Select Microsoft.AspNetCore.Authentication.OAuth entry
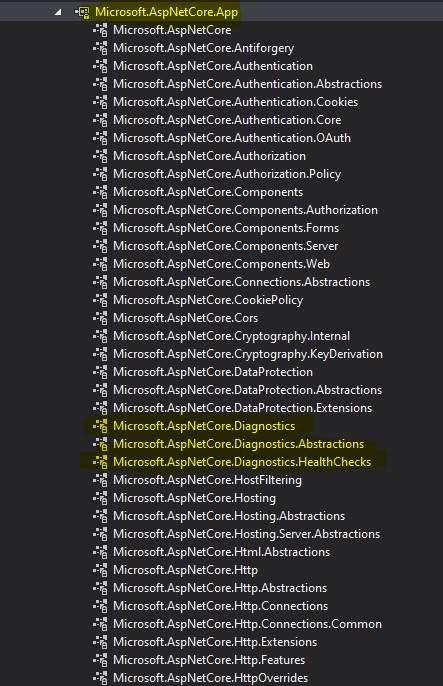Screen dimensions: 443x686 (x=232, y=138)
